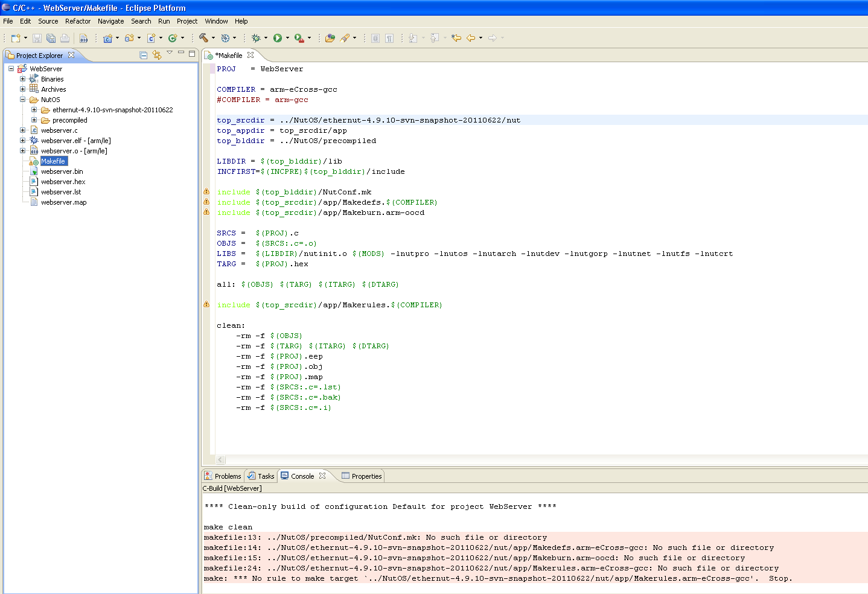Click the Open Type folder icon

tap(330, 38)
